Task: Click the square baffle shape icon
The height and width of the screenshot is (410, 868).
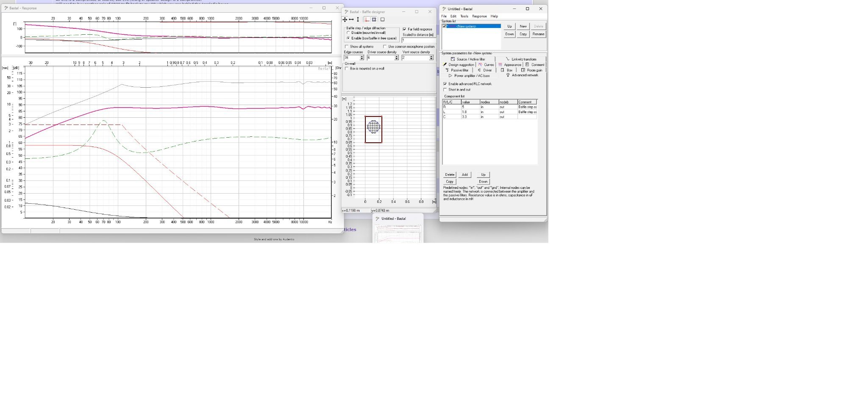Action: 382,19
